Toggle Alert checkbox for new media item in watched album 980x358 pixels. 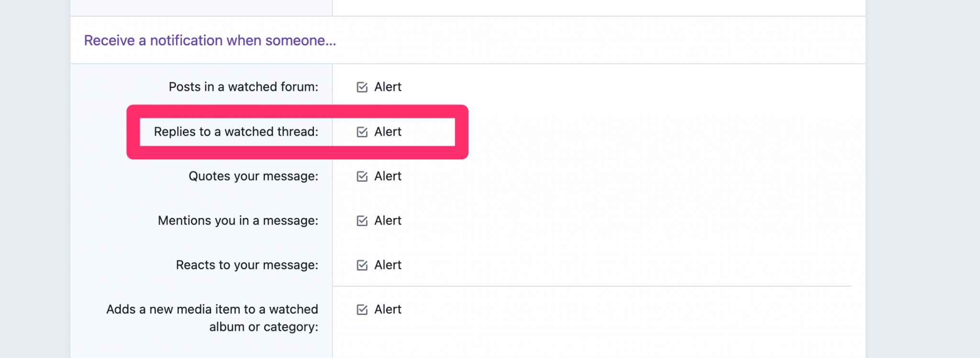click(362, 310)
